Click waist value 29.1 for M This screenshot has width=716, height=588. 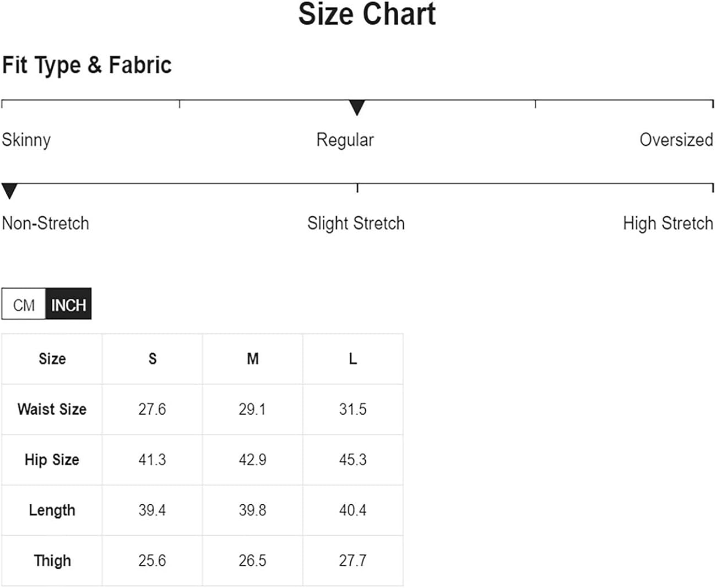(252, 409)
